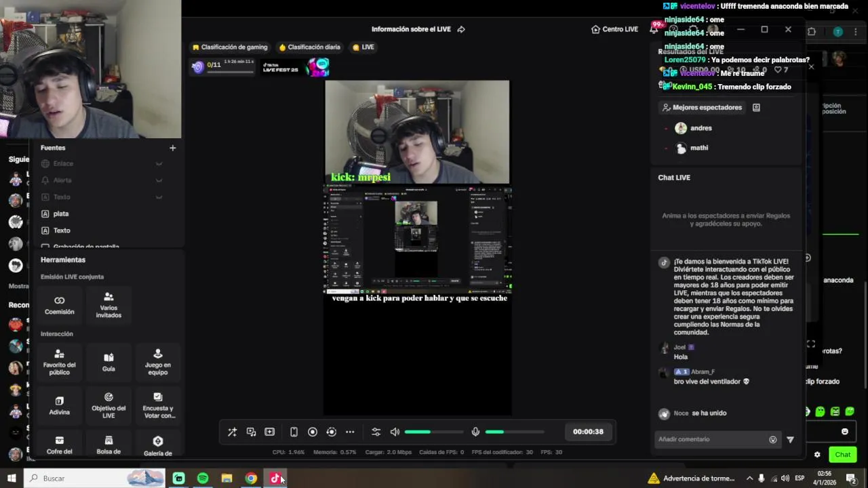Open Mejores espectadores list
This screenshot has height=488, width=868.
click(x=703, y=108)
